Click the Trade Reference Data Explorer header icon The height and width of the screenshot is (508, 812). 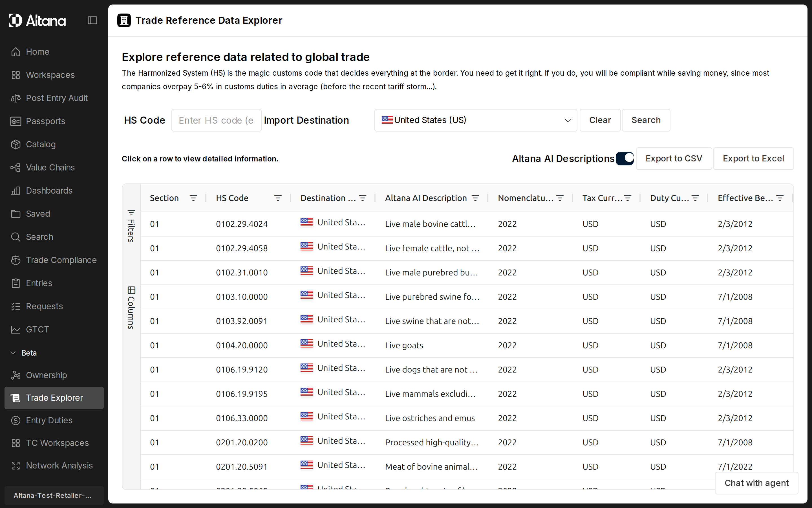124,21
